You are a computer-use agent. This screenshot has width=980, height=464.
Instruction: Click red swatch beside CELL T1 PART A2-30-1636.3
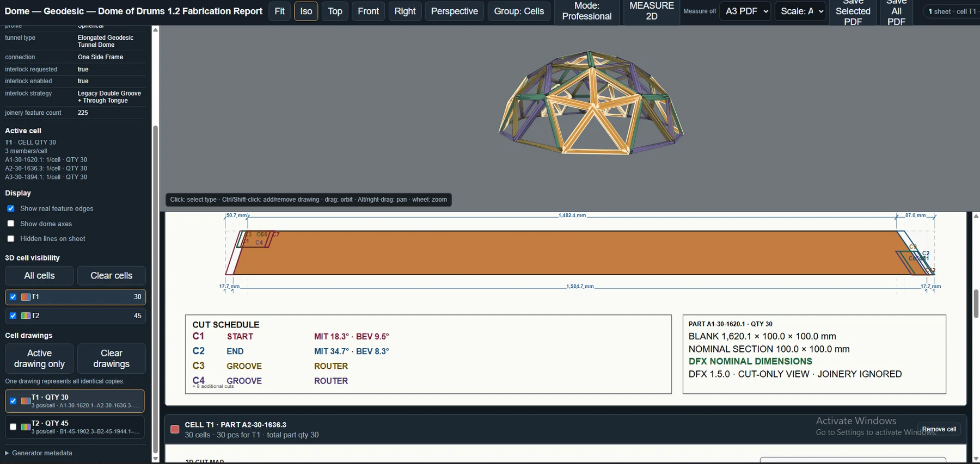pyautogui.click(x=175, y=429)
